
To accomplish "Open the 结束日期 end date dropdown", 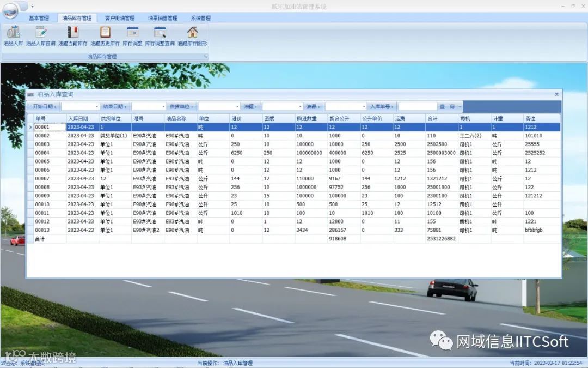I will tap(163, 107).
